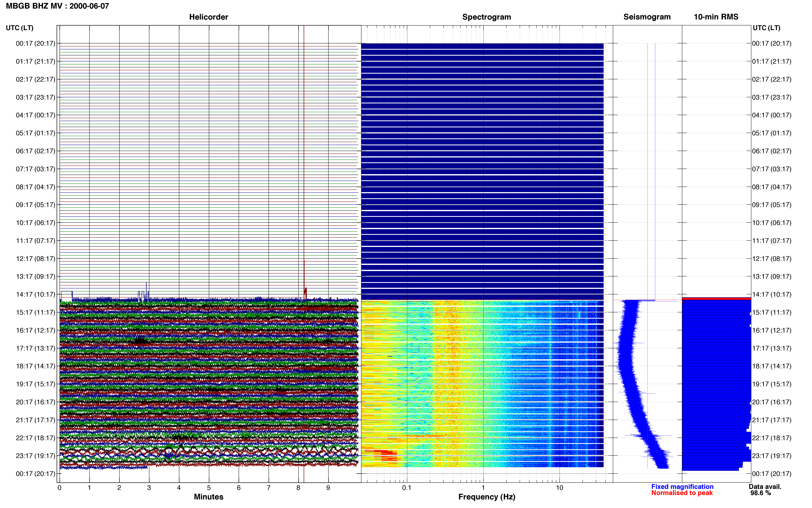812x508 pixels.
Task: Select the "Helicorder" panel heading
Action: [x=209, y=17]
